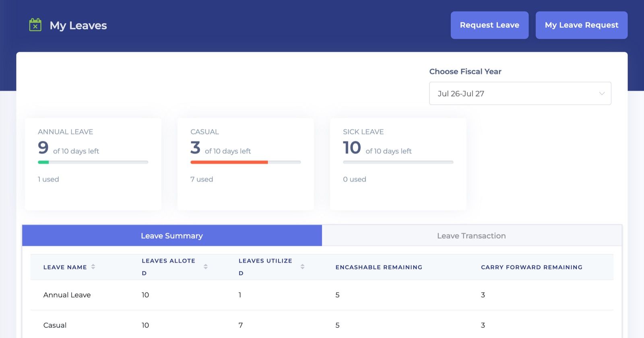Click the Casual row name in table

pyautogui.click(x=55, y=325)
